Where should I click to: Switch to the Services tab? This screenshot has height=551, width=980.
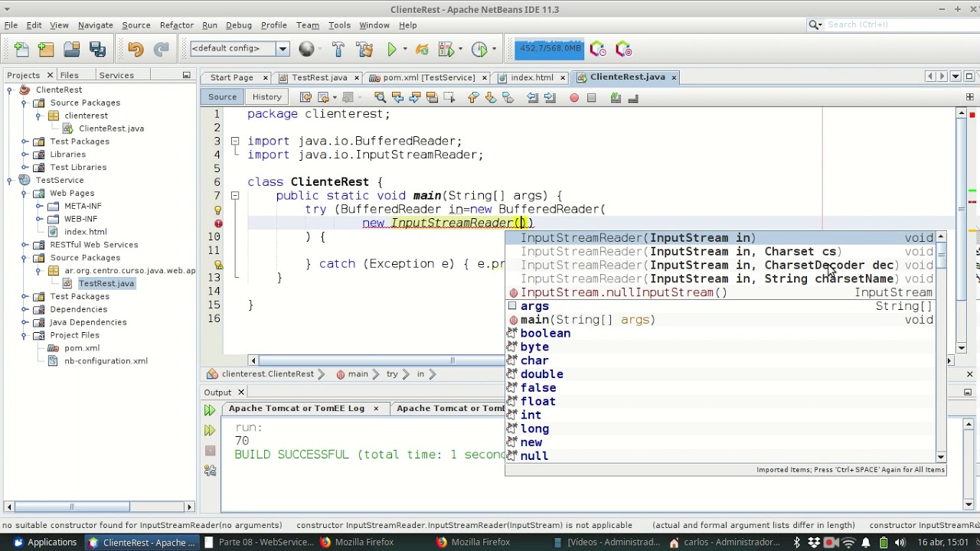pyautogui.click(x=116, y=75)
